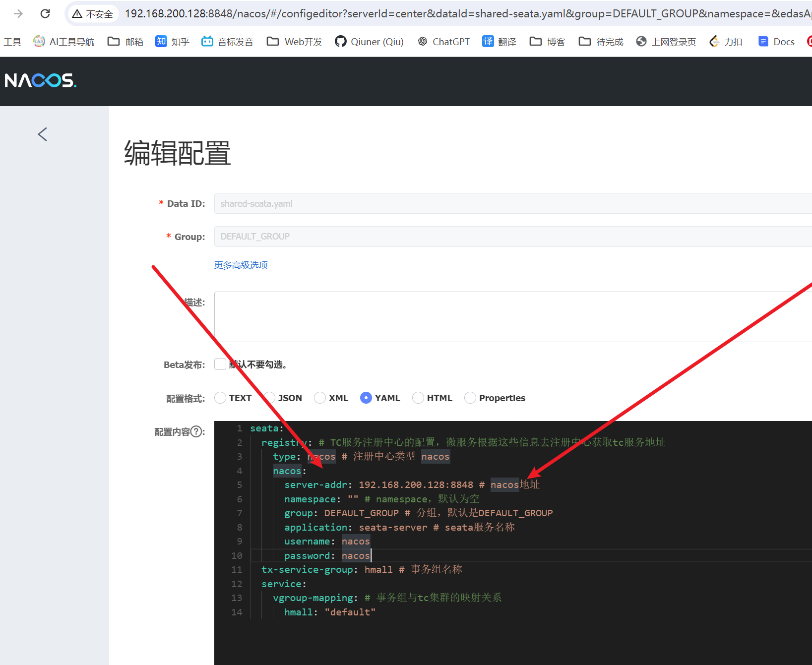Viewport: 812px width, 665px height.
Task: Tick the Beta发布 checkbox
Action: (220, 364)
